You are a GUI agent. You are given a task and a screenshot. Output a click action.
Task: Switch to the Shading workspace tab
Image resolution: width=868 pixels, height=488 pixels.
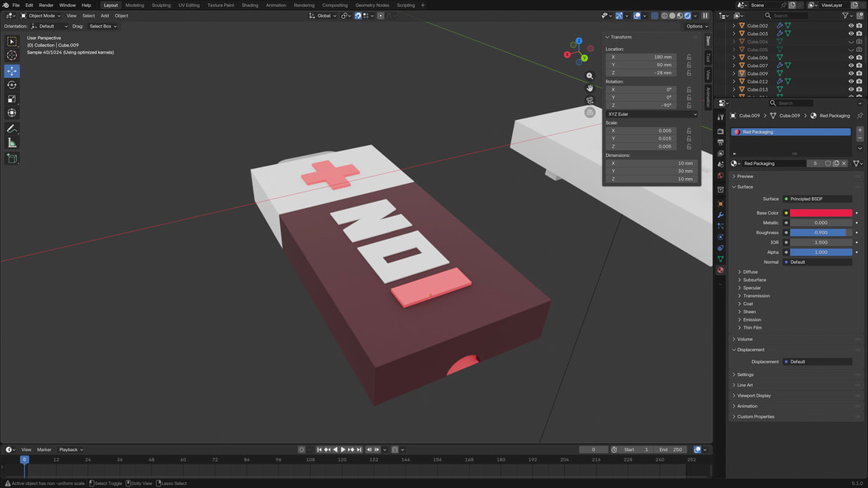pos(249,5)
